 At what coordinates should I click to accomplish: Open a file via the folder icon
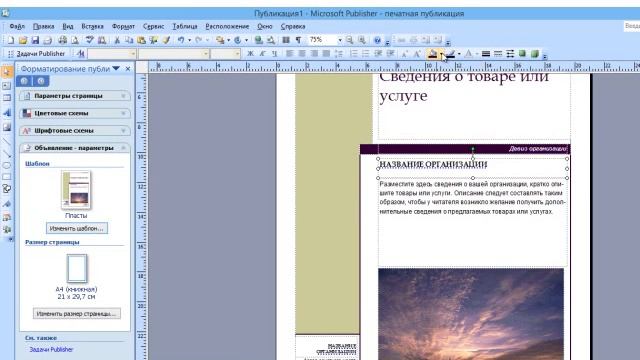(x=23, y=40)
